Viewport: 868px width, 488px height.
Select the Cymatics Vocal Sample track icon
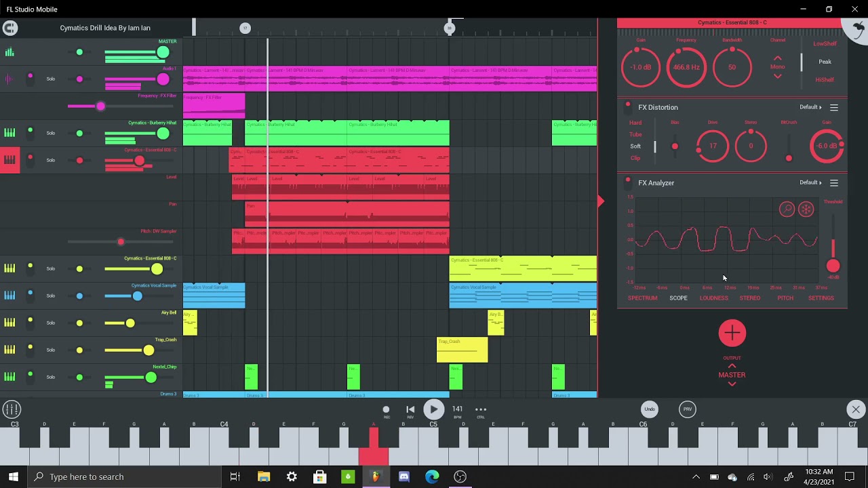click(x=9, y=296)
